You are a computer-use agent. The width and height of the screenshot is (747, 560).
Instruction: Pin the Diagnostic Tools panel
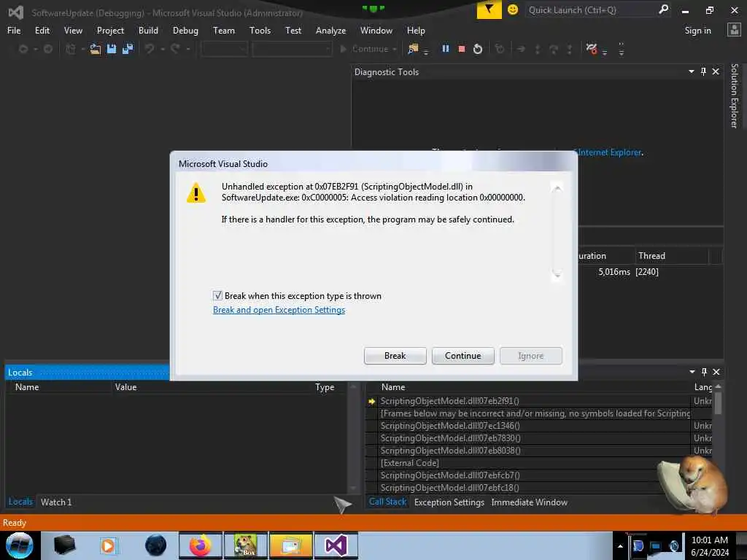[703, 71]
